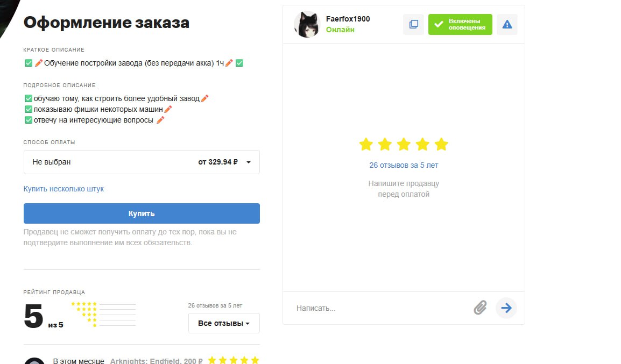Click the star rating of this month's review
This screenshot has width=621, height=364.
(233, 360)
